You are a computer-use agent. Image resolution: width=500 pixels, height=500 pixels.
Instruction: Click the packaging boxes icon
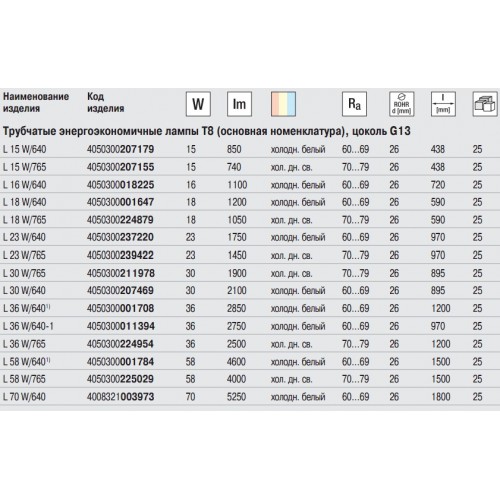click(485, 104)
